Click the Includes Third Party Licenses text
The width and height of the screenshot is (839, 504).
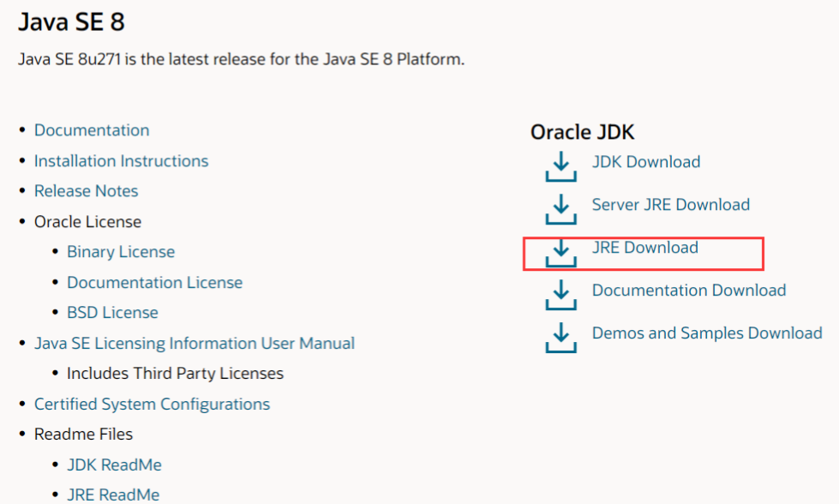tap(175, 373)
